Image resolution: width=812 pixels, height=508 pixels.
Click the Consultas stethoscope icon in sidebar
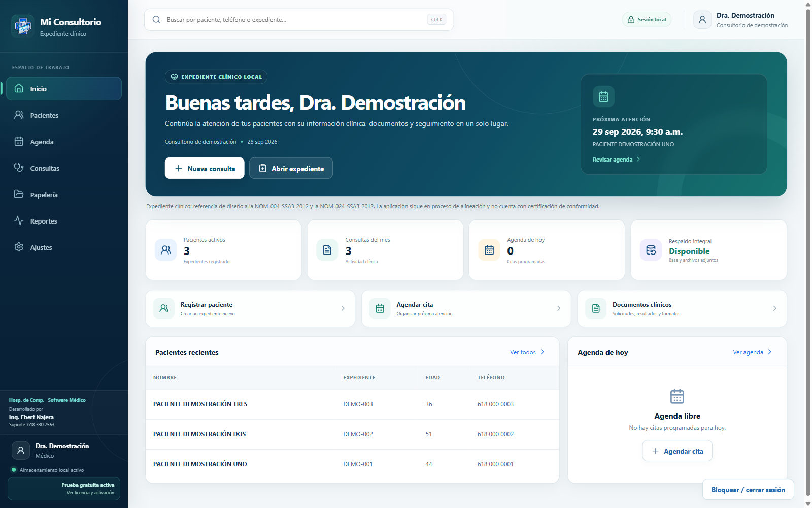(19, 168)
